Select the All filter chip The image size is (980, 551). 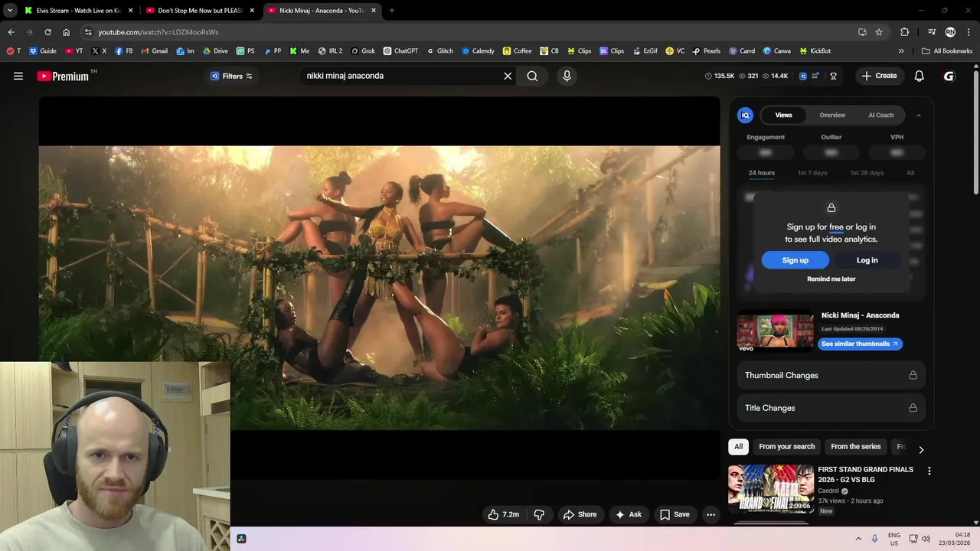738,447
